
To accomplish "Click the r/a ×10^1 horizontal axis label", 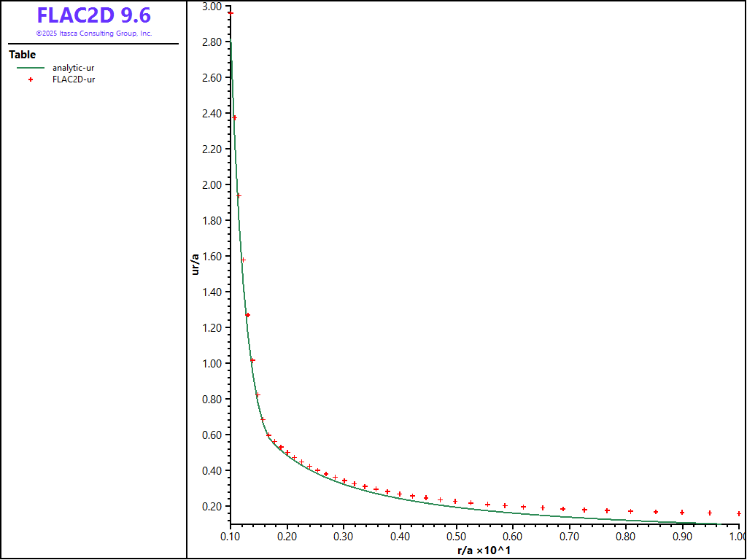I will 483,549.
